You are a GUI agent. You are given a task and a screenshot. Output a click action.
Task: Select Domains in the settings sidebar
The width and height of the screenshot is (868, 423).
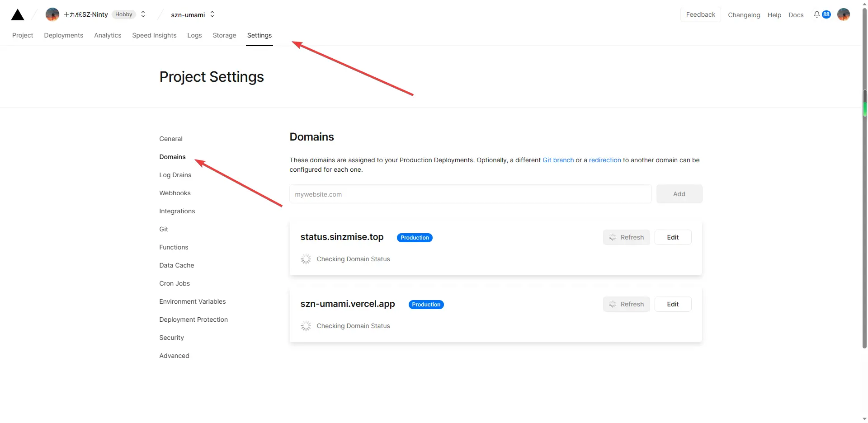[172, 157]
